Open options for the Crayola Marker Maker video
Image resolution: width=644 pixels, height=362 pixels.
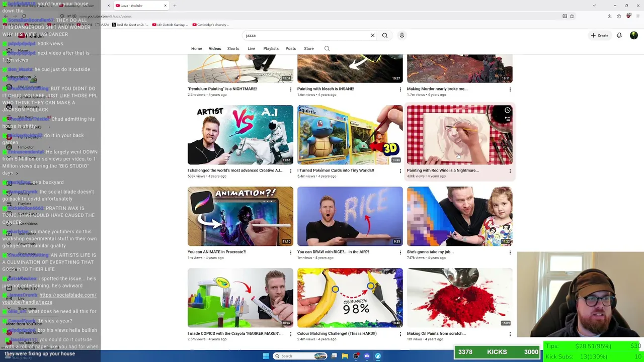click(290, 334)
